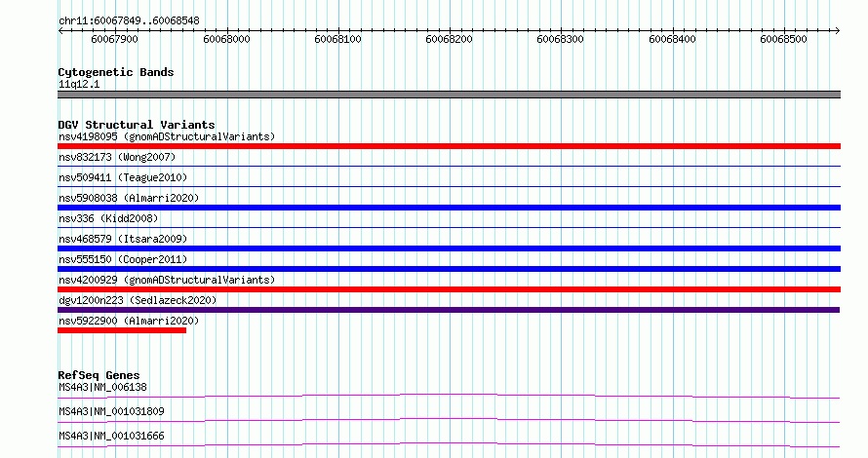Click the 60068200 ruler position

(449, 39)
